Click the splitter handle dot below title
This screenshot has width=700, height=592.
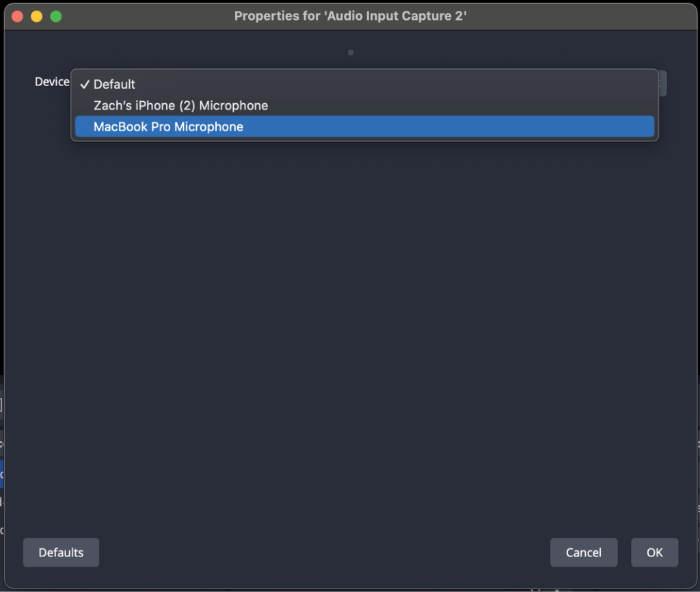tap(351, 52)
